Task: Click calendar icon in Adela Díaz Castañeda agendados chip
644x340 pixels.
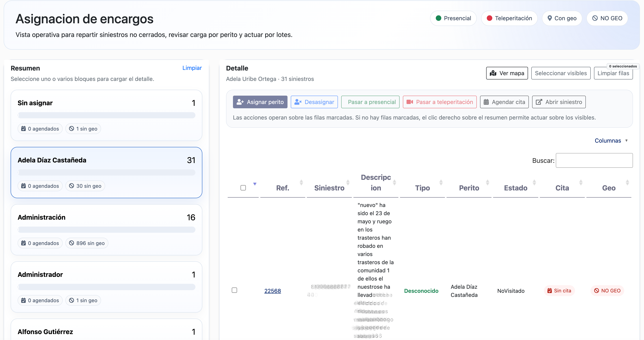Action: pos(23,186)
